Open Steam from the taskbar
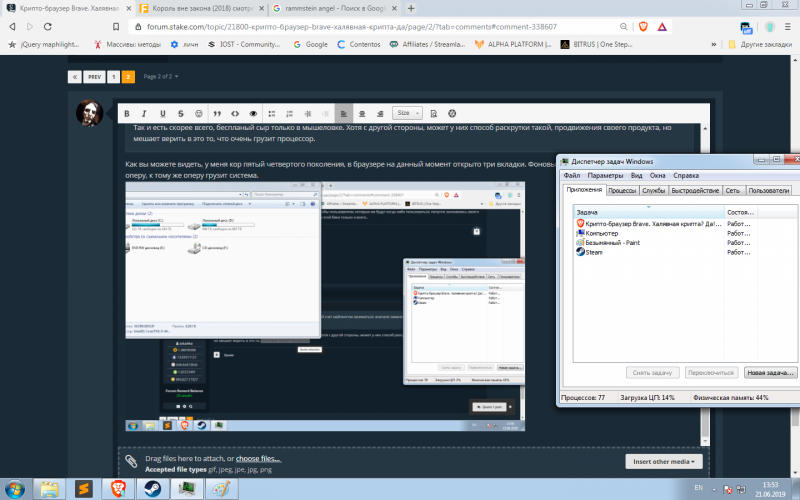Viewport: 800px width, 500px height. point(152,489)
